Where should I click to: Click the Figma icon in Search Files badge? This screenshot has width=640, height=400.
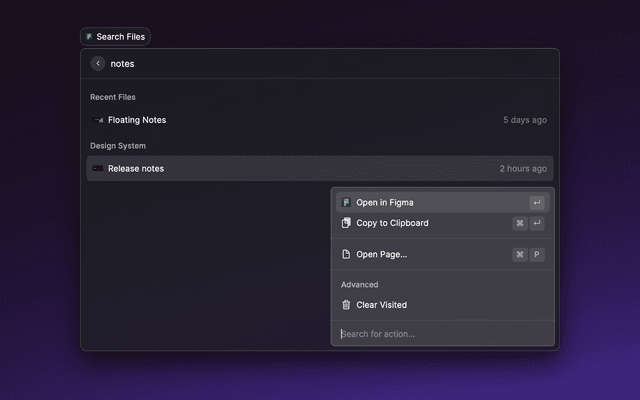click(89, 37)
